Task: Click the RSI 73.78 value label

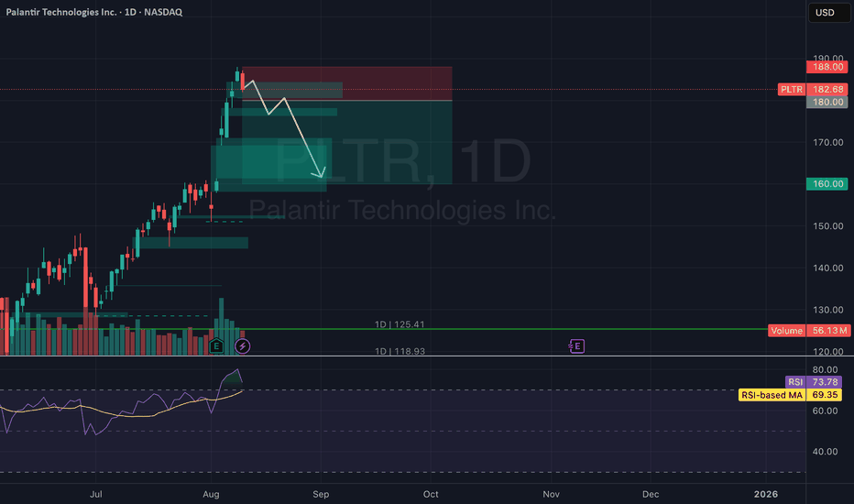Action: (813, 382)
